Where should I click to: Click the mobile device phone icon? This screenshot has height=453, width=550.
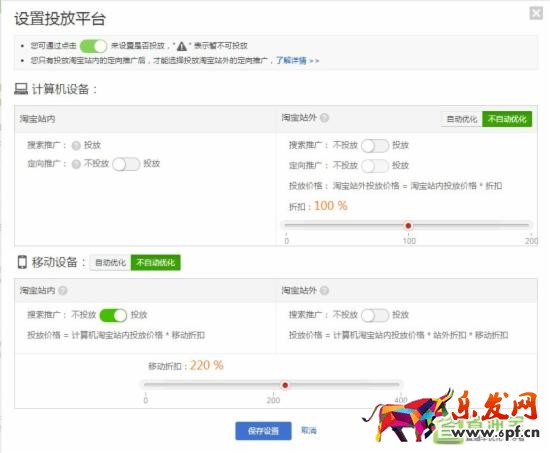coord(22,262)
